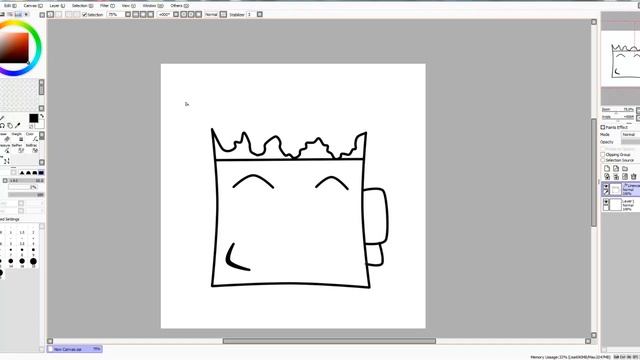Enable Clipping Group checkbox
The image size is (640, 360).
coord(602,155)
